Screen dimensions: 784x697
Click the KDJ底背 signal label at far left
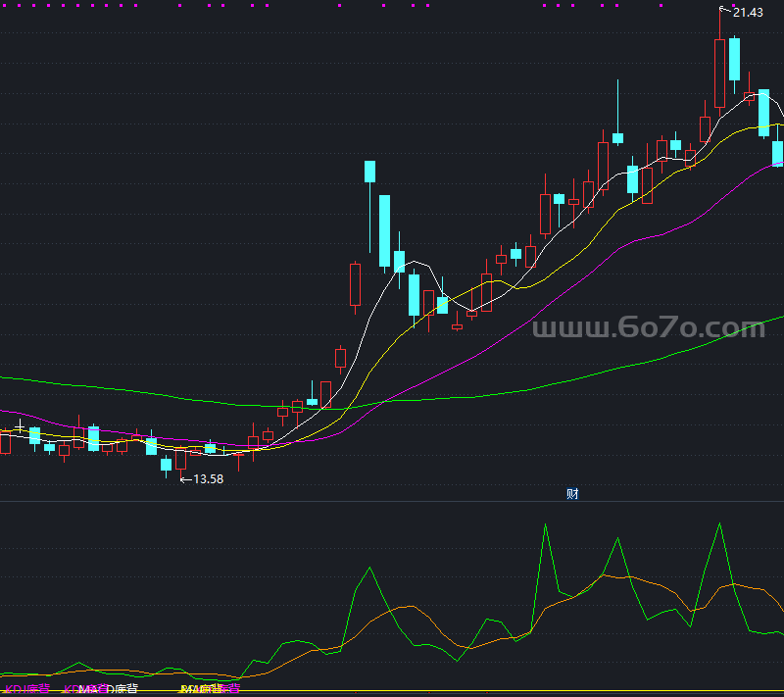pyautogui.click(x=27, y=689)
